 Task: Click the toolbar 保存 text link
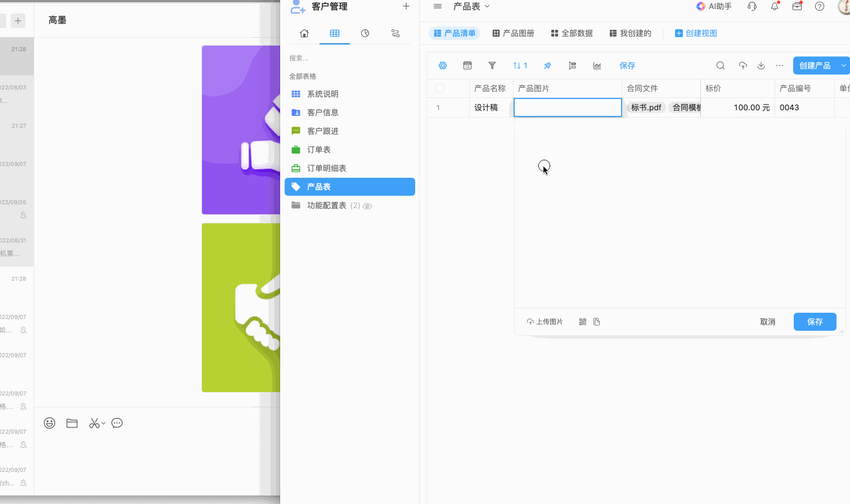click(627, 66)
